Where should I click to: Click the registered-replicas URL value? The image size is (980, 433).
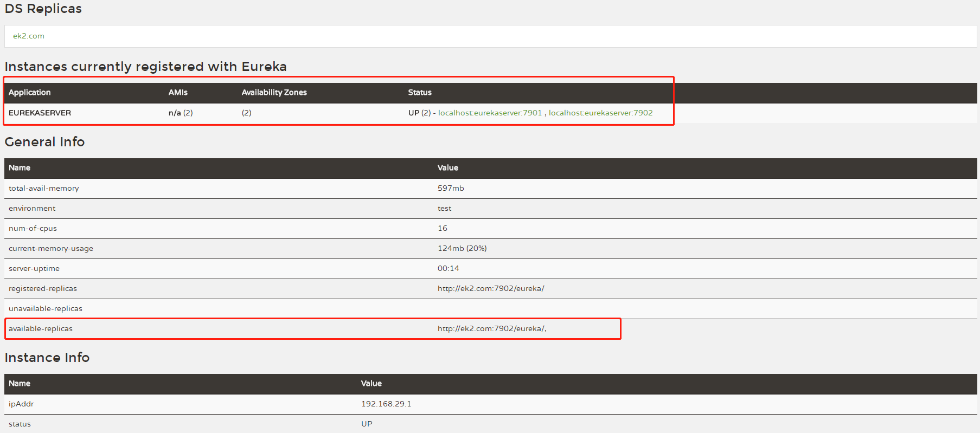point(491,288)
